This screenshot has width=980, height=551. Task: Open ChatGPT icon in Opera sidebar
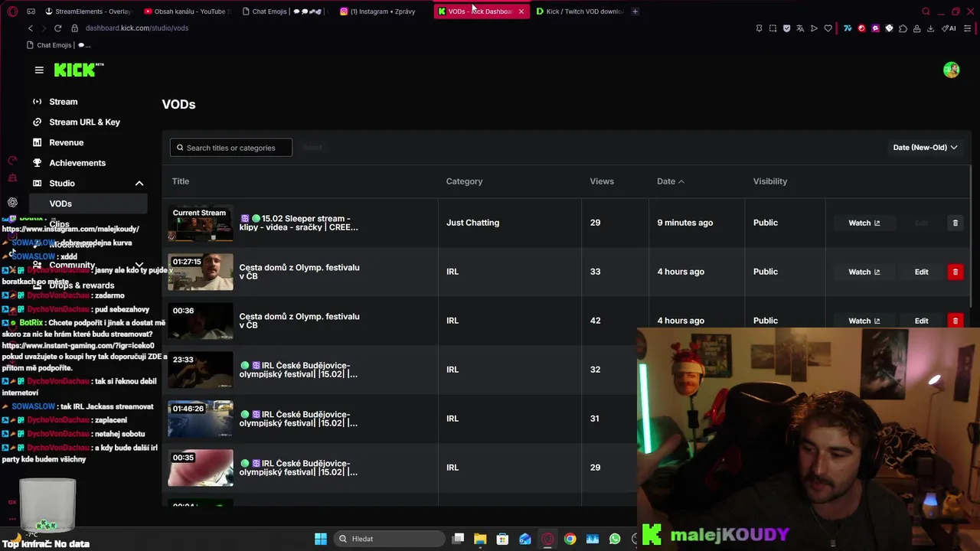(12, 203)
